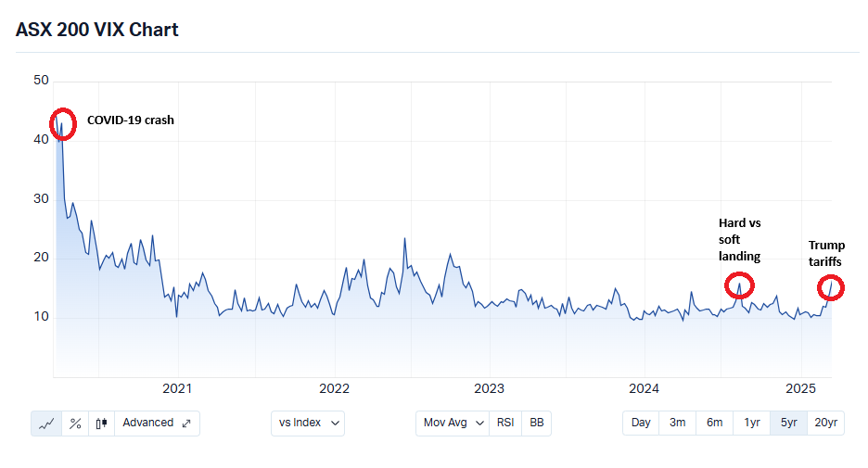Screen dimensions: 868x468
Task: Switch to percentage scale icon
Action: tap(75, 423)
